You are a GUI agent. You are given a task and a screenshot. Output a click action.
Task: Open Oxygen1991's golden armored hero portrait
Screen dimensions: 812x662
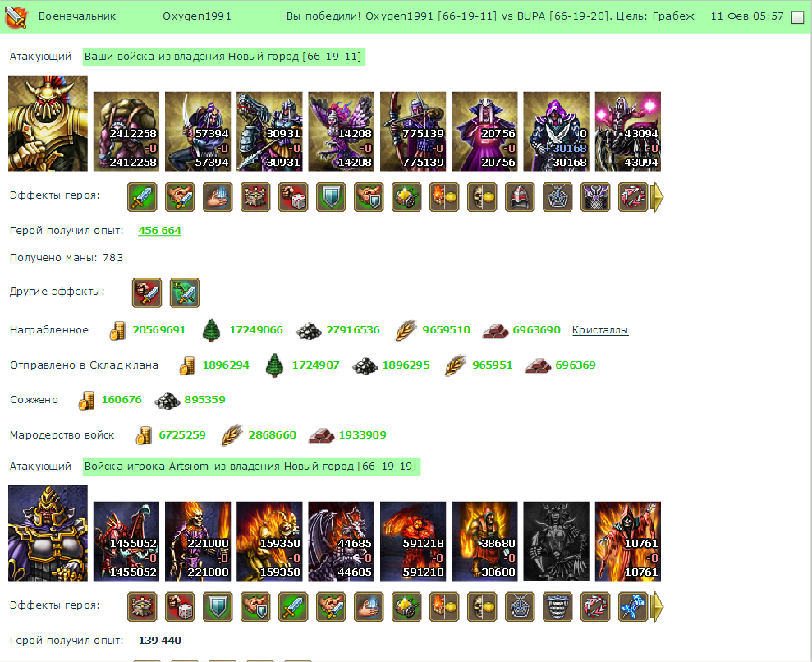[48, 123]
